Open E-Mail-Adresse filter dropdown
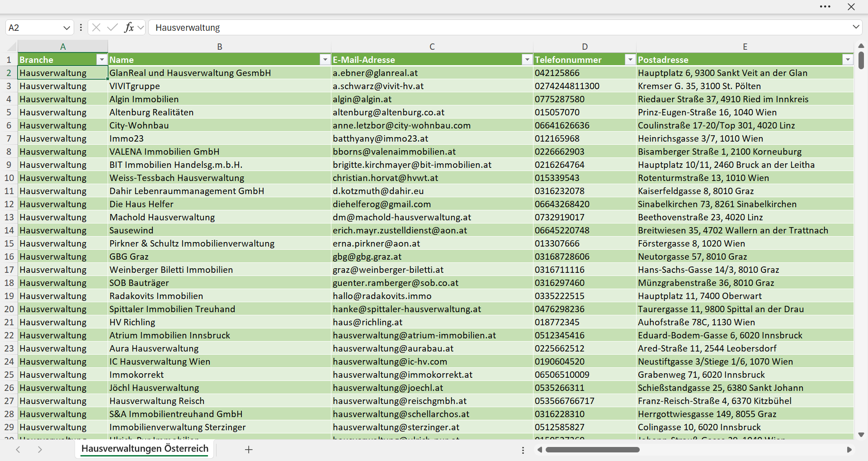This screenshot has height=461, width=868. point(527,60)
